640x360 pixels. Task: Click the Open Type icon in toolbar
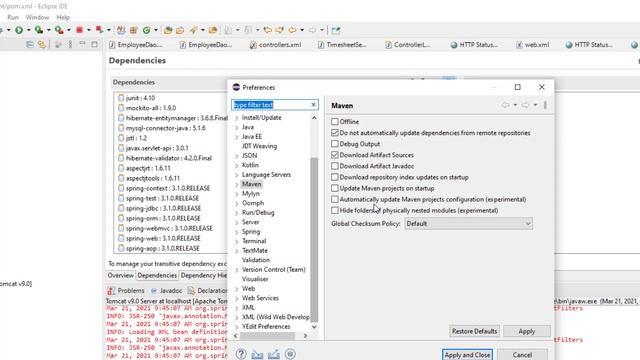coord(168,30)
